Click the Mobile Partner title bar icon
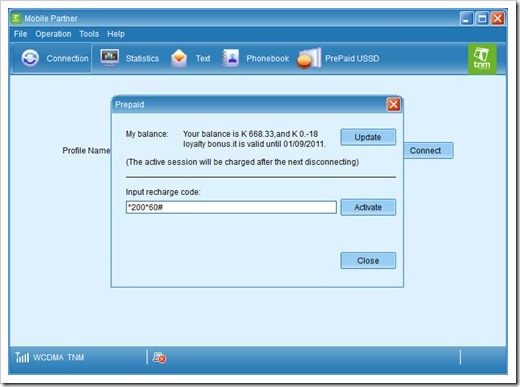The width and height of the screenshot is (520, 387). click(16, 18)
